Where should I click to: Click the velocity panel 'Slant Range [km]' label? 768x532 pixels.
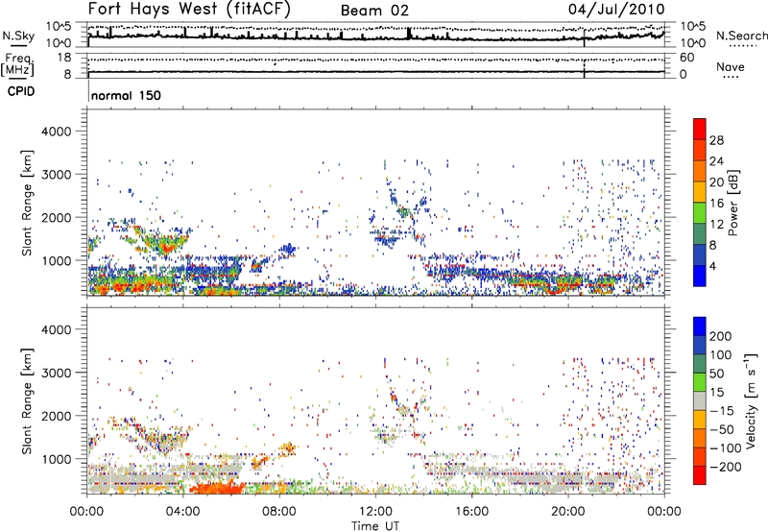coord(27,401)
